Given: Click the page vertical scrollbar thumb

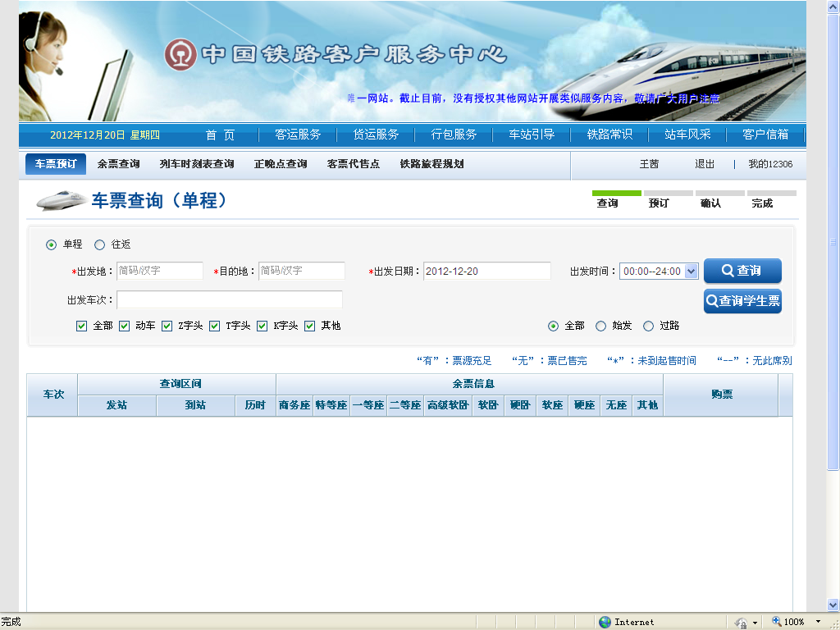Looking at the screenshot, I should point(833,243).
